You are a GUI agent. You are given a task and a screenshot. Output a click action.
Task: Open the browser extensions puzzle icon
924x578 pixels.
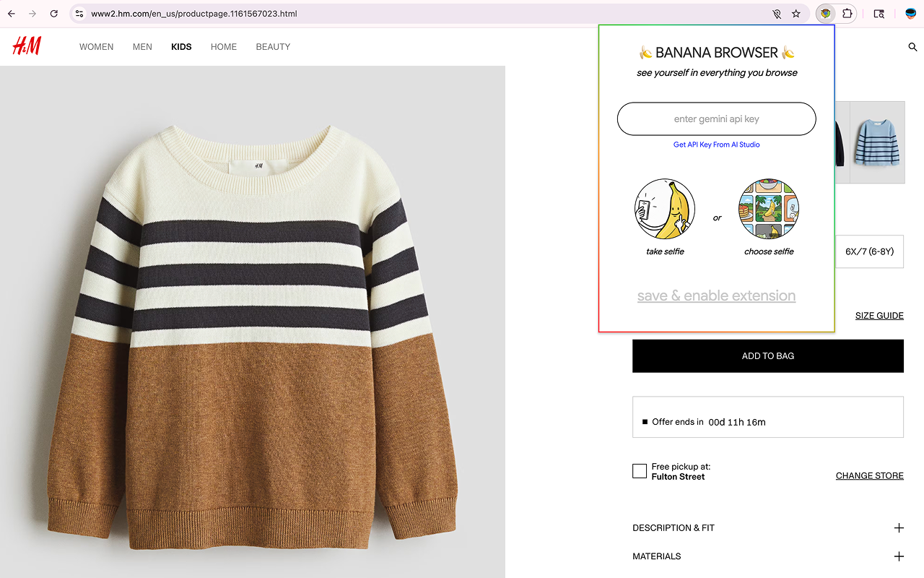click(x=847, y=13)
